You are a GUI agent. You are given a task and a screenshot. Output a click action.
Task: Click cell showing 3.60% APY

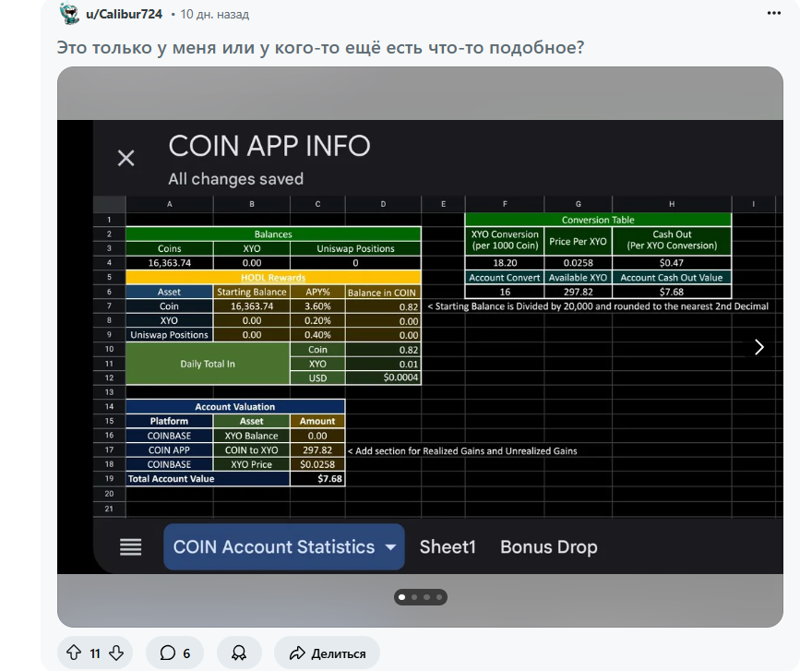tap(317, 306)
